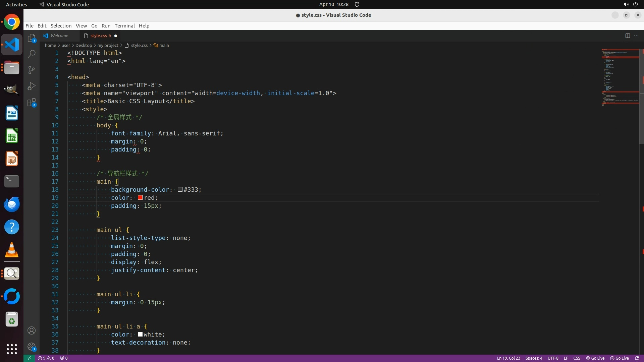Image resolution: width=644 pixels, height=362 pixels.
Task: Split the editor to the right
Action: click(628, 36)
